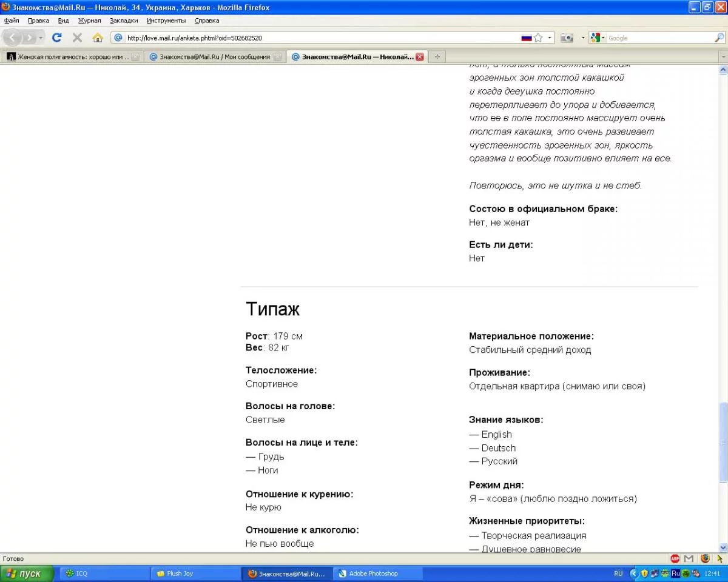Click the Start 'пуск' button
Viewport: 728px width, 582px height.
[x=27, y=574]
